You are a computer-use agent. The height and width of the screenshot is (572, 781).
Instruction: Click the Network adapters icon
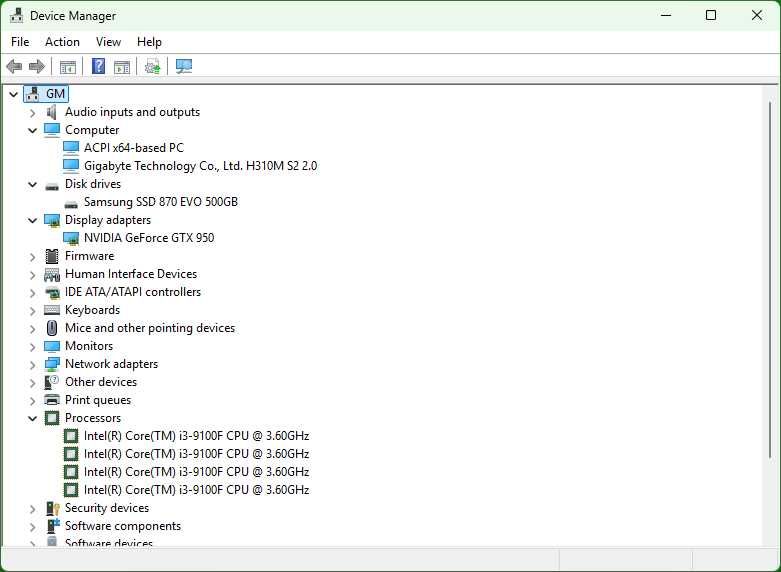click(x=52, y=364)
